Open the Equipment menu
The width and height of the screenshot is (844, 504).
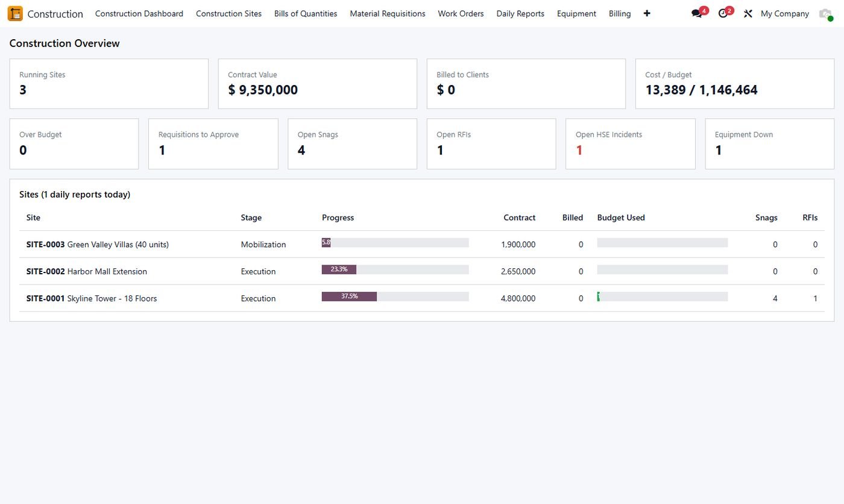click(x=576, y=13)
